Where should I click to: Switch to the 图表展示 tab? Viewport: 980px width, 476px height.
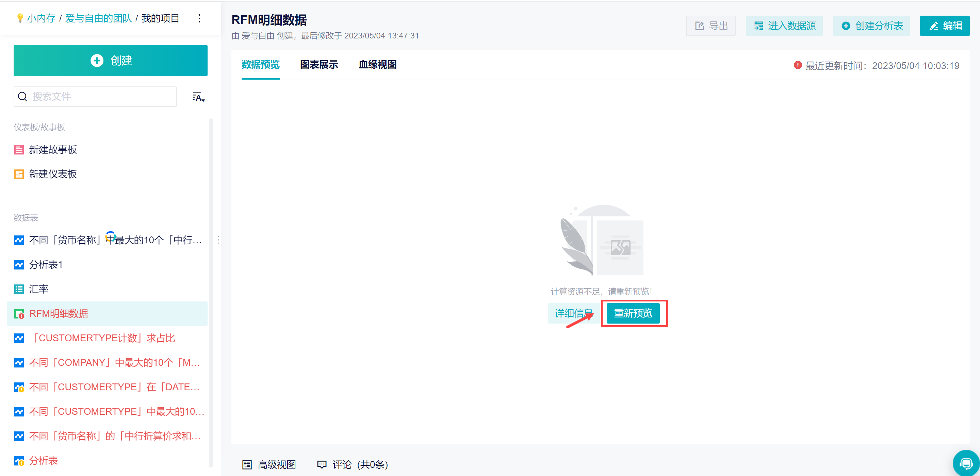point(319,65)
